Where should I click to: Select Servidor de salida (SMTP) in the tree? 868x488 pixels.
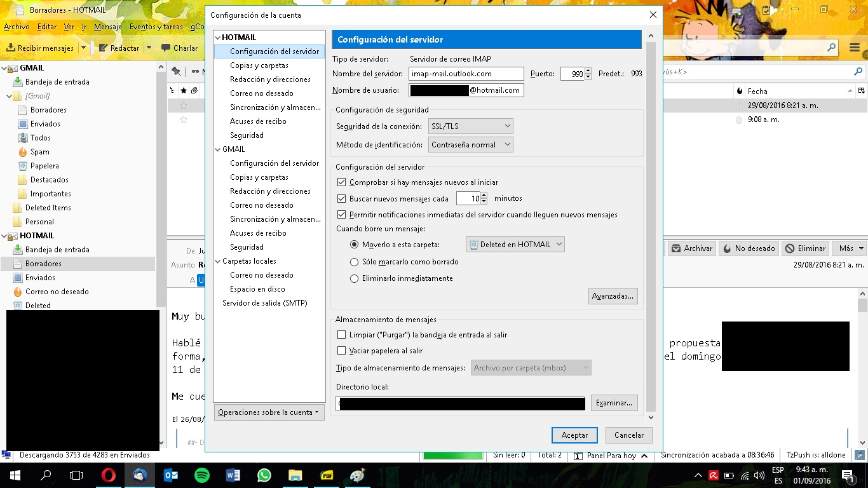(265, 303)
